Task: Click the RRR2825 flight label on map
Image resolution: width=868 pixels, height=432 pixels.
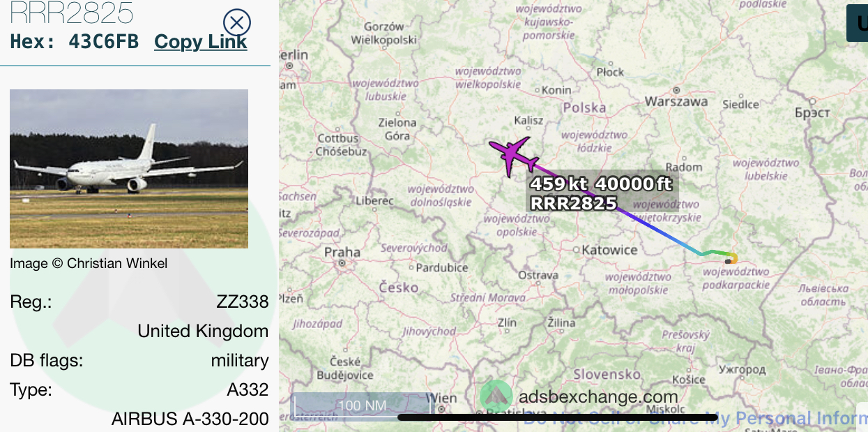Action: (x=574, y=203)
